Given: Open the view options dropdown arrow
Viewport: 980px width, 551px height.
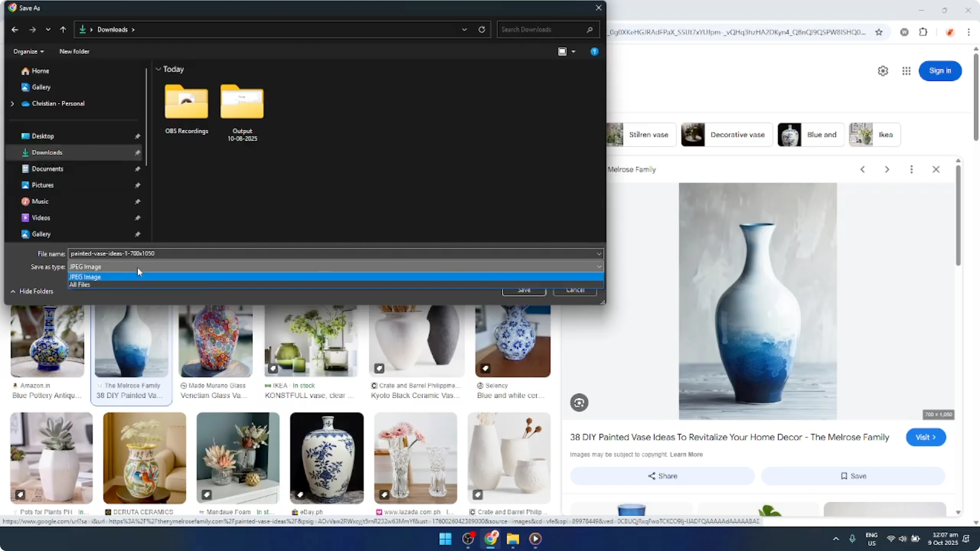Looking at the screenshot, I should [574, 51].
